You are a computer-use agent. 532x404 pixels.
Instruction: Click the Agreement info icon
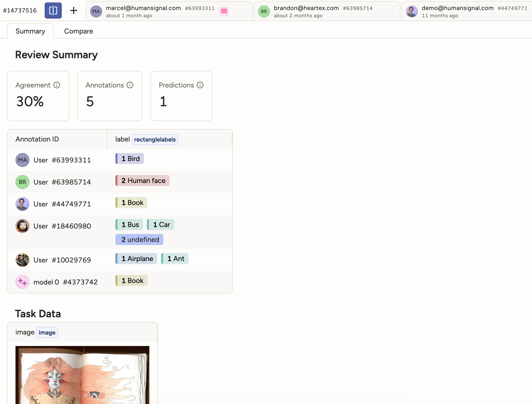pyautogui.click(x=56, y=85)
